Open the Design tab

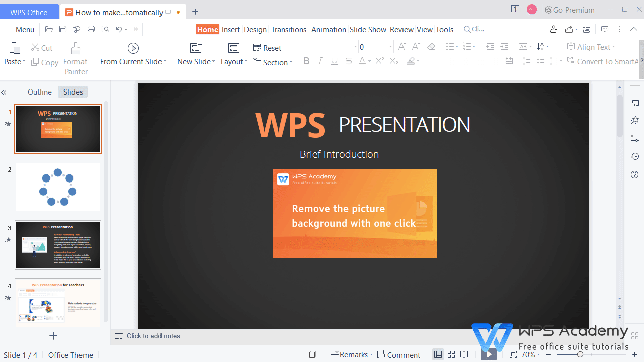pos(255,29)
